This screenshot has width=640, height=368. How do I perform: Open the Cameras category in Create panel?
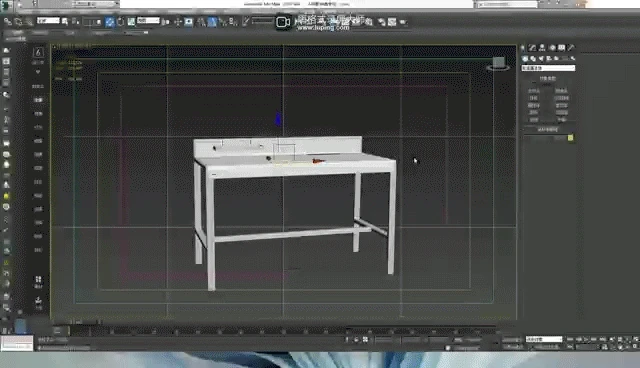(x=549, y=59)
